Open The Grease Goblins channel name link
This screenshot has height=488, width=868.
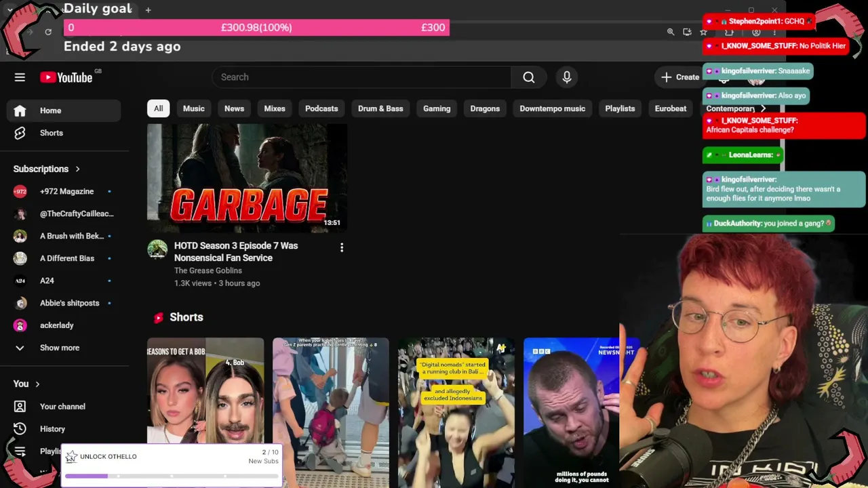[x=208, y=270]
